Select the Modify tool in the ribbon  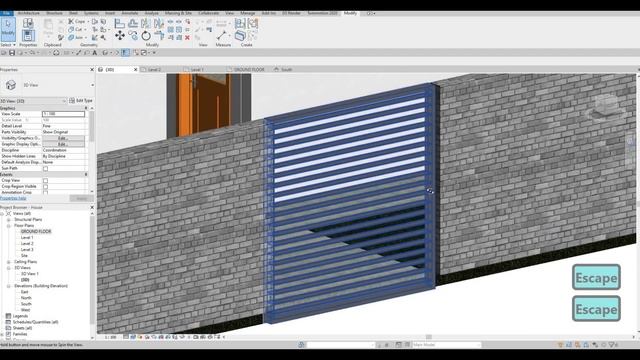pyautogui.click(x=8, y=29)
